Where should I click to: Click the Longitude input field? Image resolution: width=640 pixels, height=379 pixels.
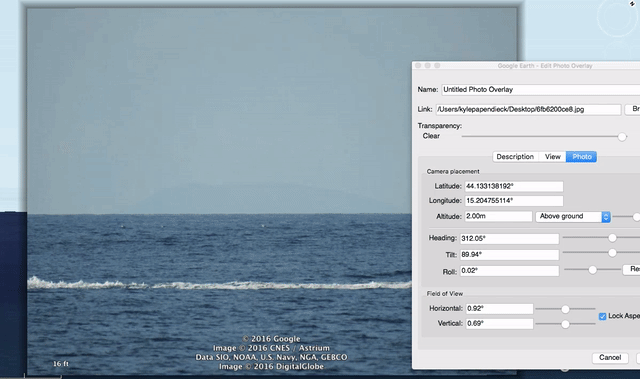(514, 201)
